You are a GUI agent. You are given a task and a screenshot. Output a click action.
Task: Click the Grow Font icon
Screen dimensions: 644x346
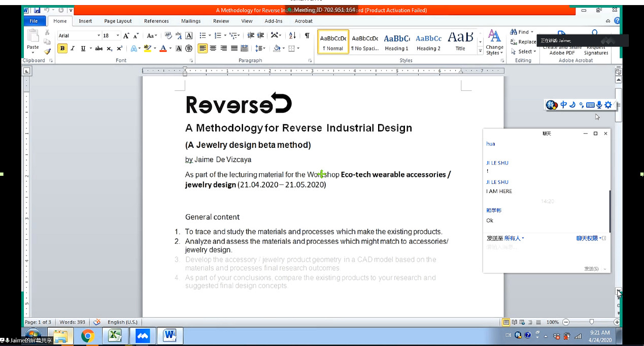click(126, 36)
